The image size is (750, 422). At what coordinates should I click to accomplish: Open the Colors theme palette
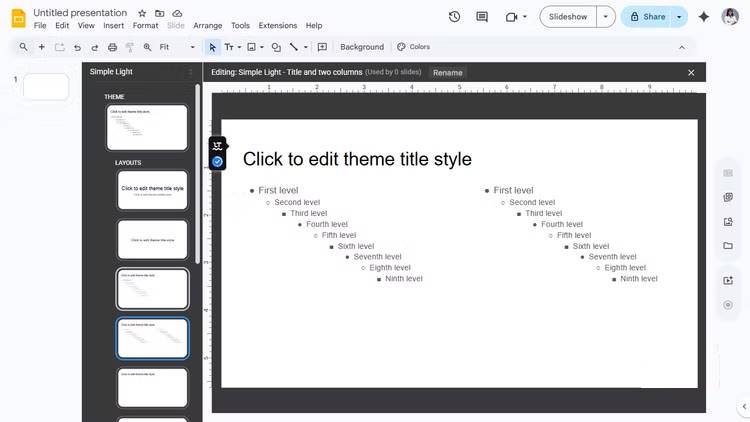pyautogui.click(x=413, y=47)
